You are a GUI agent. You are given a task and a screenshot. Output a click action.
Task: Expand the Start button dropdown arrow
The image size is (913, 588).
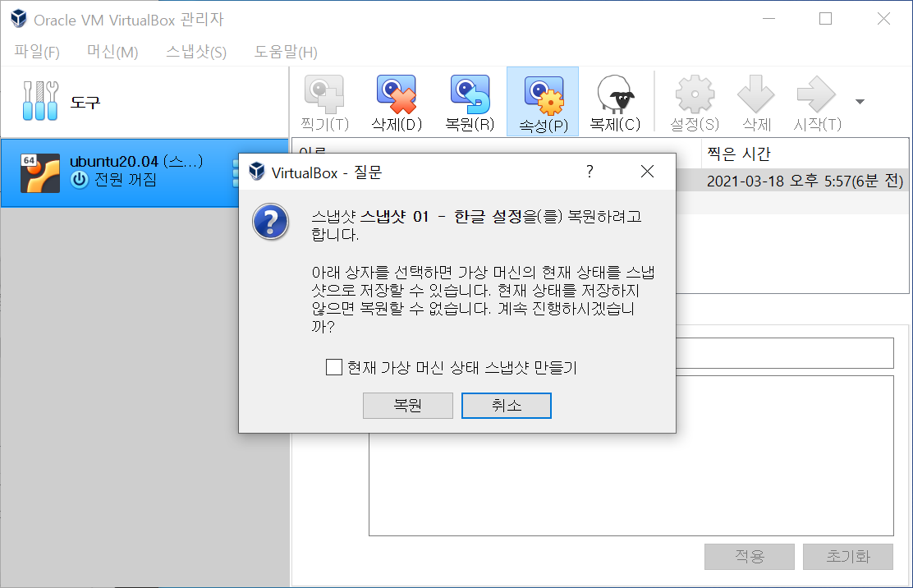click(860, 102)
